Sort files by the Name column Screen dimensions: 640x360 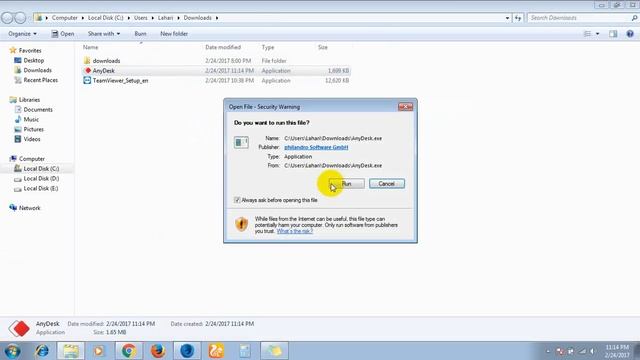[91, 47]
